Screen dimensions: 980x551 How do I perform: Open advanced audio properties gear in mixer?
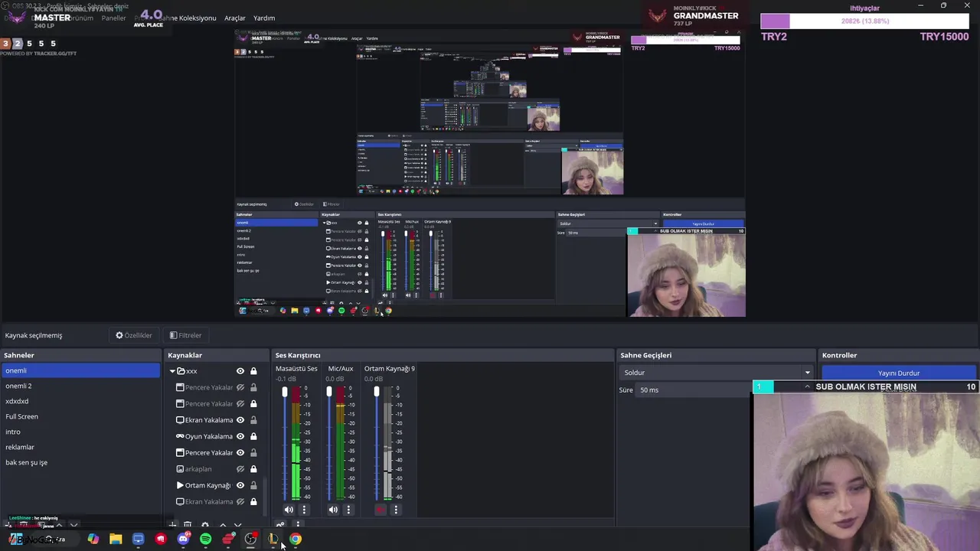coord(280,525)
